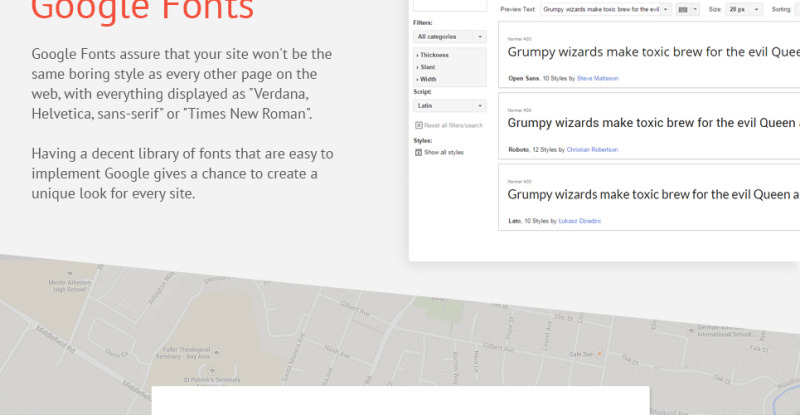The height and width of the screenshot is (415, 800).
Task: Click the Lato font name
Action: pyautogui.click(x=514, y=221)
